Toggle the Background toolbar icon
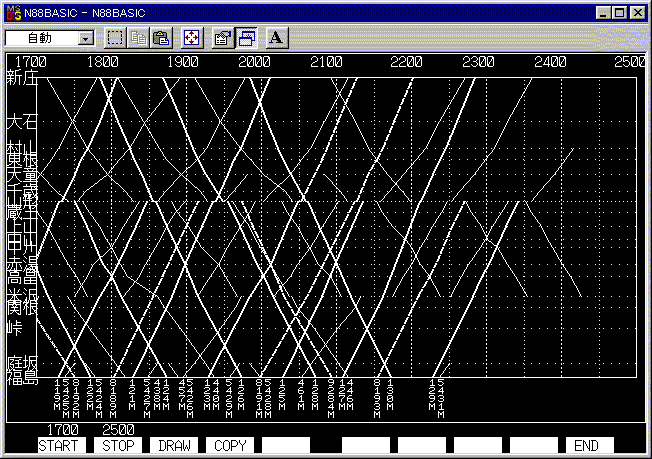Viewport: 652px width, 459px height. coord(246,38)
